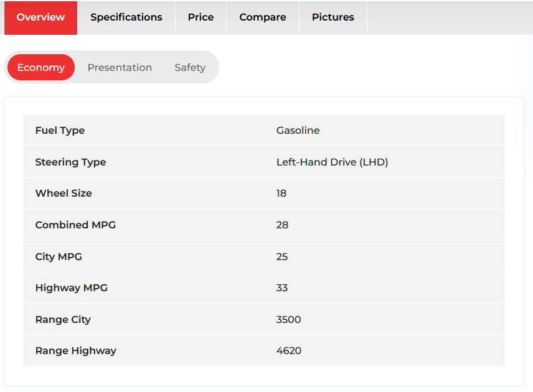Viewport: 533px width, 392px height.
Task: Click the Left-Hand Drive (LHD) value
Action: 332,162
